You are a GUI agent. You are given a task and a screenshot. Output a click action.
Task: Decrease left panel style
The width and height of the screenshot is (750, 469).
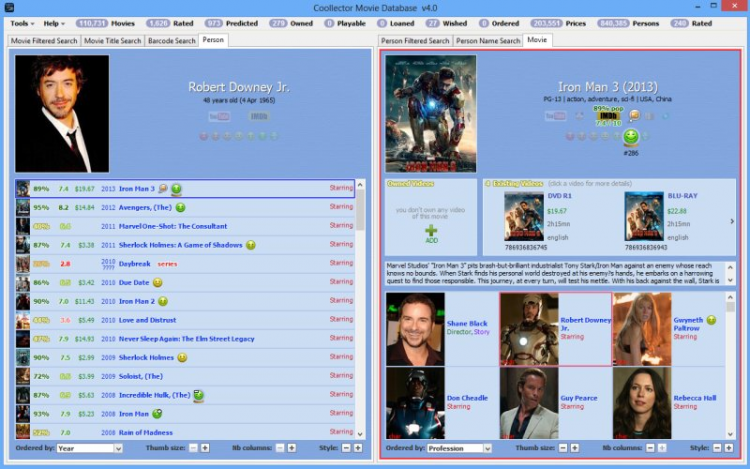(x=346, y=448)
